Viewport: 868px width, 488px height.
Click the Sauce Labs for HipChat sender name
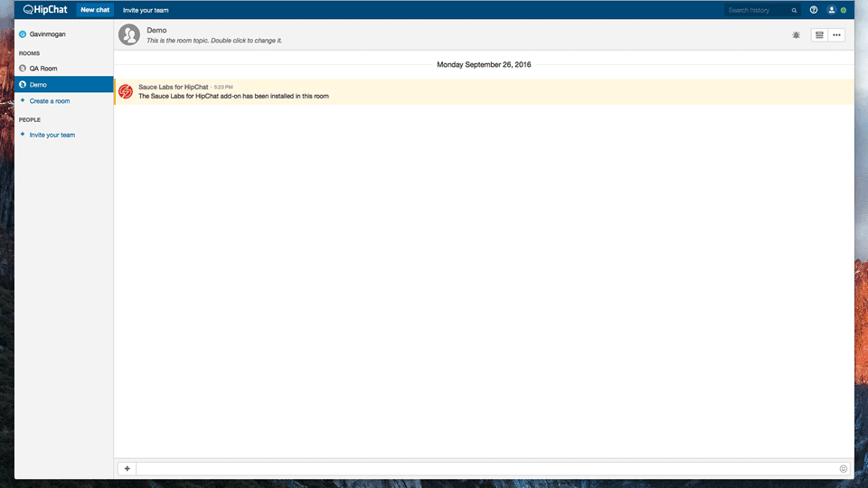pyautogui.click(x=174, y=87)
